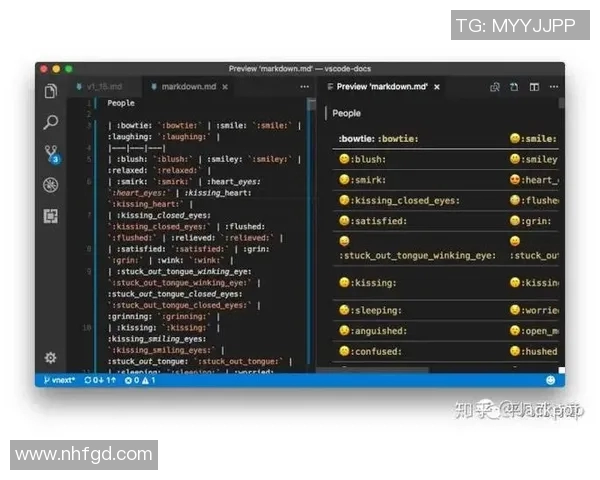Click the vnext* branch in status bar
600x480 pixels.
click(x=60, y=380)
